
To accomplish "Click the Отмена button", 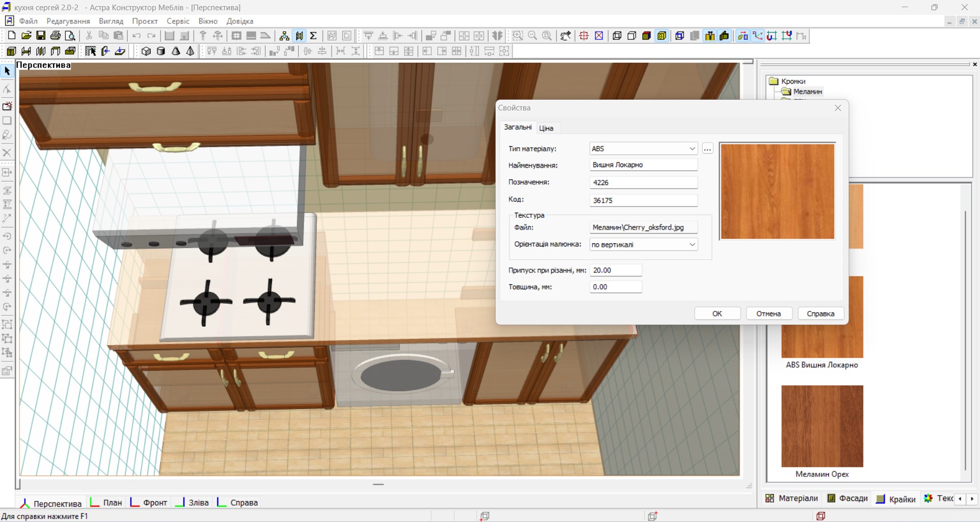I will pos(768,313).
